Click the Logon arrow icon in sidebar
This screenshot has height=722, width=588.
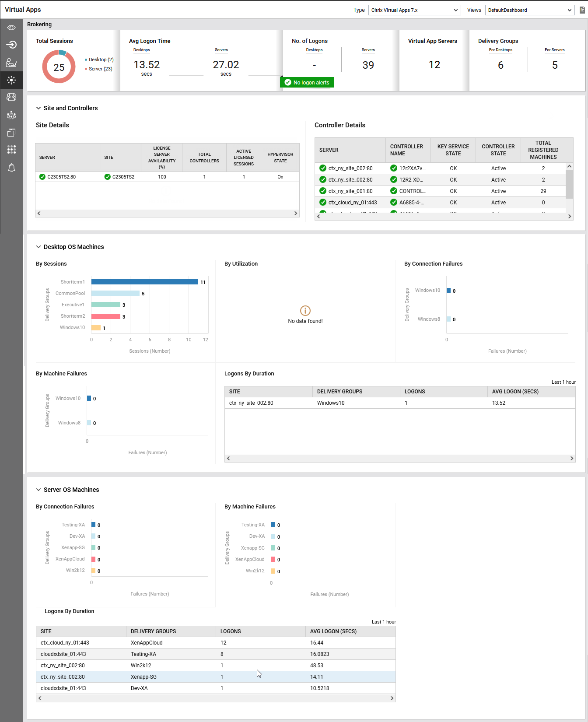point(11,45)
